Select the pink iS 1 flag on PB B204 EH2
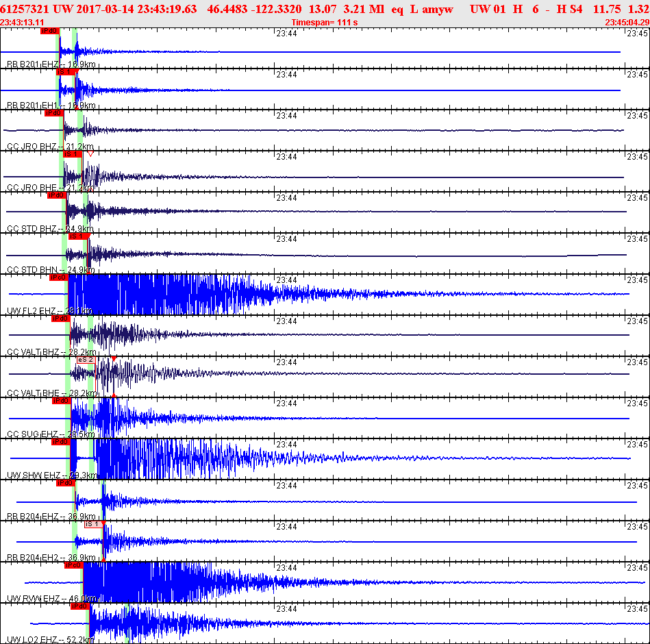650x644 pixels. [x=92, y=524]
